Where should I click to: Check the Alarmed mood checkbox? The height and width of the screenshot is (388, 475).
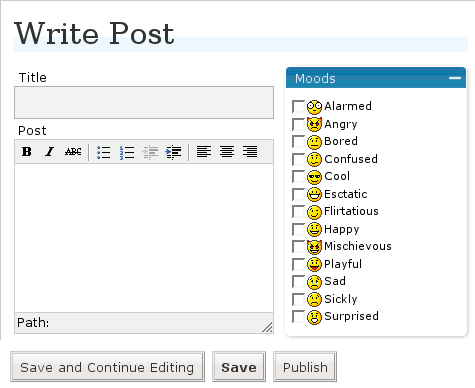click(x=298, y=106)
